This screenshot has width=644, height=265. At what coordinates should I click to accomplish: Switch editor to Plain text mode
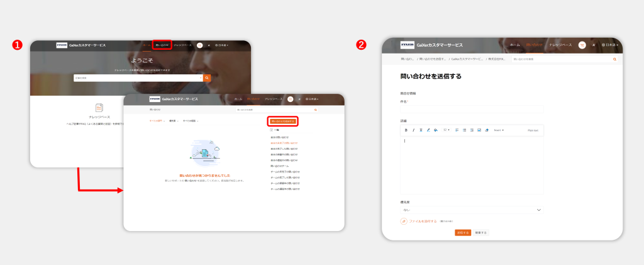click(x=532, y=130)
